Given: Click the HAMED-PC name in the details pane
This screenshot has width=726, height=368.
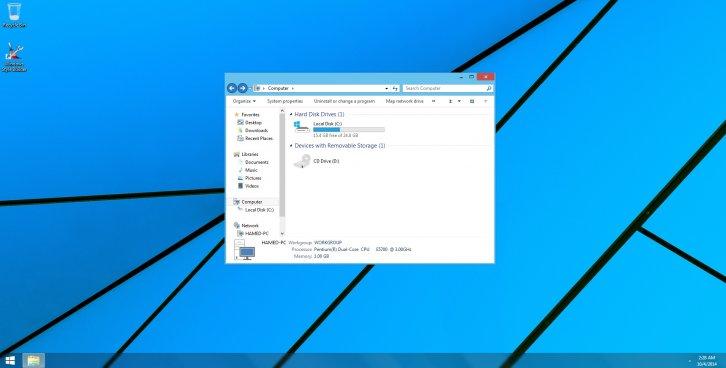Looking at the screenshot, I should (x=273, y=242).
